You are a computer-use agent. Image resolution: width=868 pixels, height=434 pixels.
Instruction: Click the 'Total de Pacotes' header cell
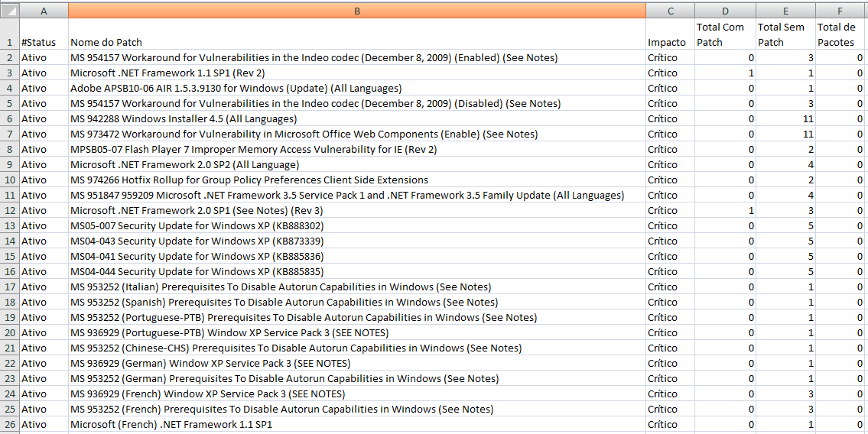(841, 34)
